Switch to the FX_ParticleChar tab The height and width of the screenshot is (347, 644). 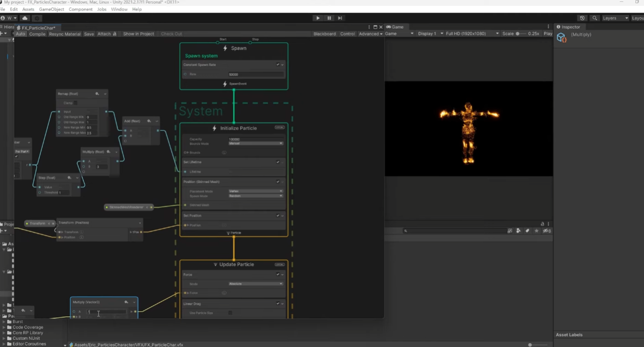click(37, 28)
